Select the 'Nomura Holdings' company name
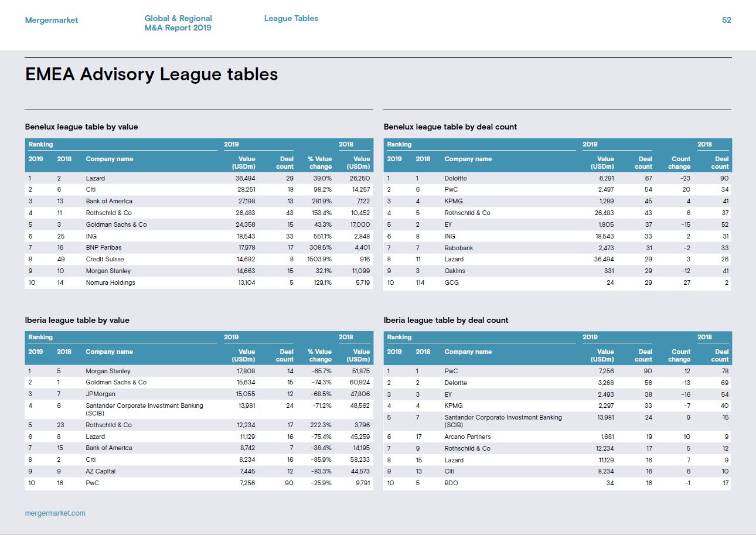 point(110,282)
